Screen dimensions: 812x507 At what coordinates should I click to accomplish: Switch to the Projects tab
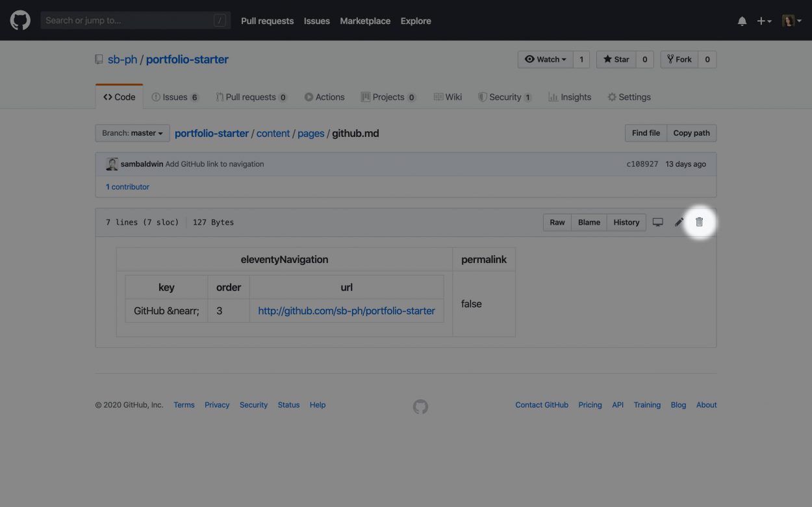pos(388,97)
